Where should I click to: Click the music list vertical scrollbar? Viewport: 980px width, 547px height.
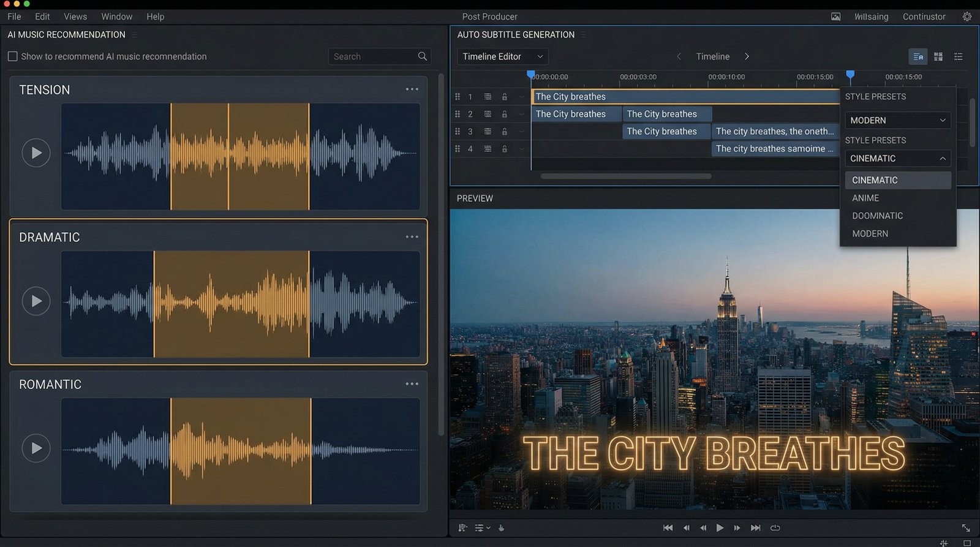[441, 254]
